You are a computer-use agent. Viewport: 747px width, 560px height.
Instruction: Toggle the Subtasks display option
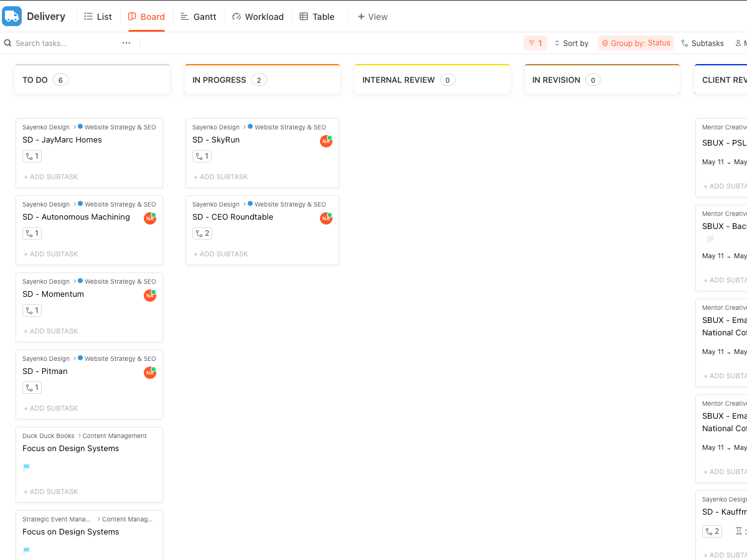tap(703, 43)
